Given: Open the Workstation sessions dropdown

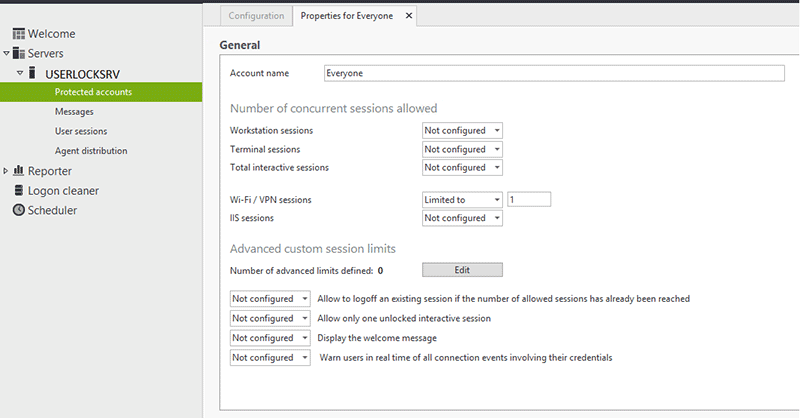Looking at the screenshot, I should (462, 131).
